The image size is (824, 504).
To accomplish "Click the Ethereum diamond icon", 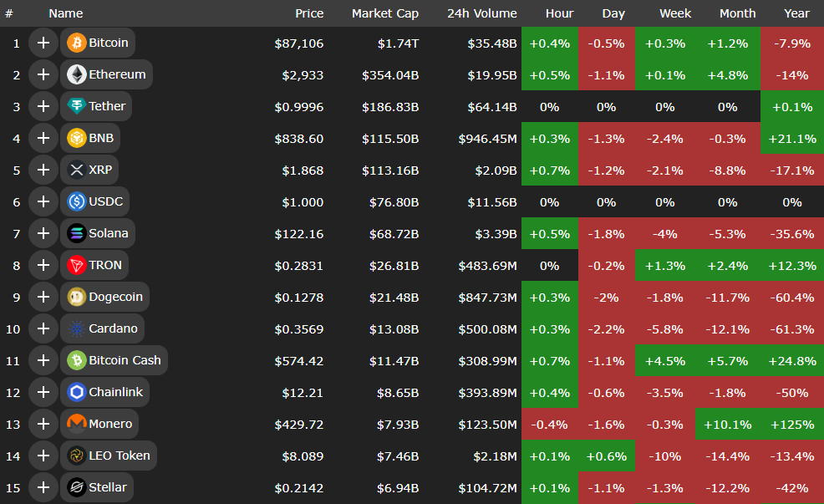I will point(77,74).
